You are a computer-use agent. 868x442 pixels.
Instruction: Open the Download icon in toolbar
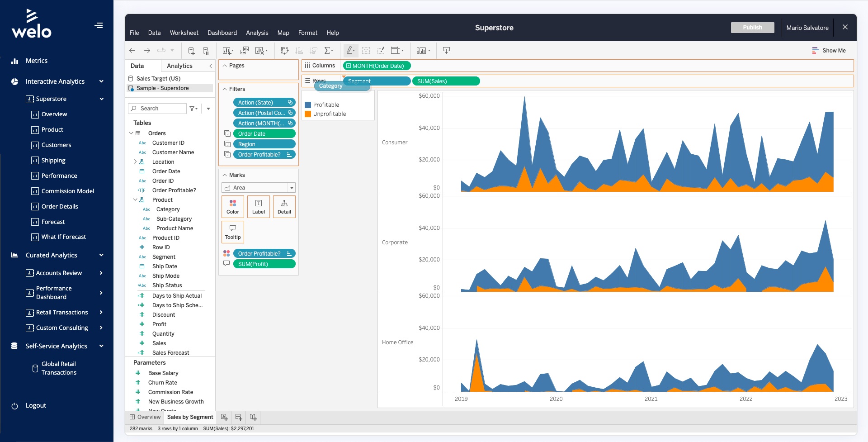tap(446, 51)
